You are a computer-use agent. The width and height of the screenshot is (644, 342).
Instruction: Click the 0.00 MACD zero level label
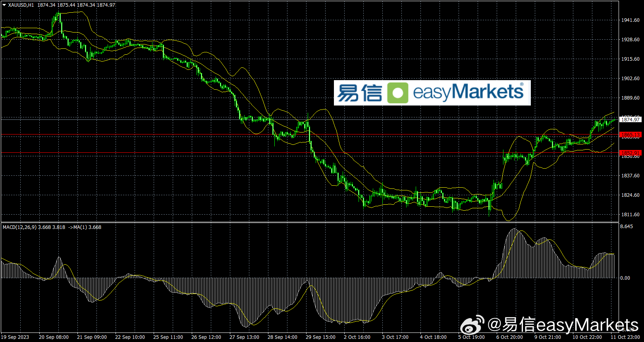click(625, 278)
